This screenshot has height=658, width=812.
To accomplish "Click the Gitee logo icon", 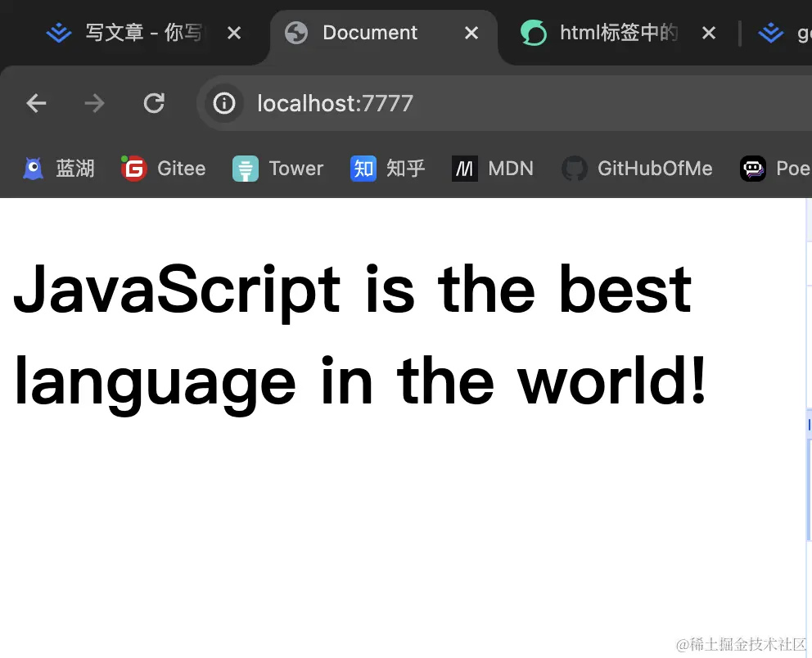I will tap(133, 169).
